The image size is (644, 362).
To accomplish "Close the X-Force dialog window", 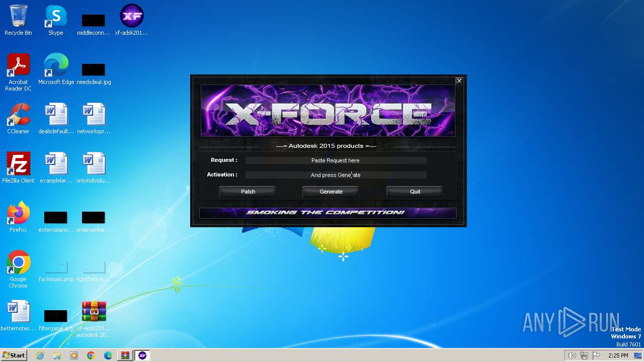I will pos(459,81).
